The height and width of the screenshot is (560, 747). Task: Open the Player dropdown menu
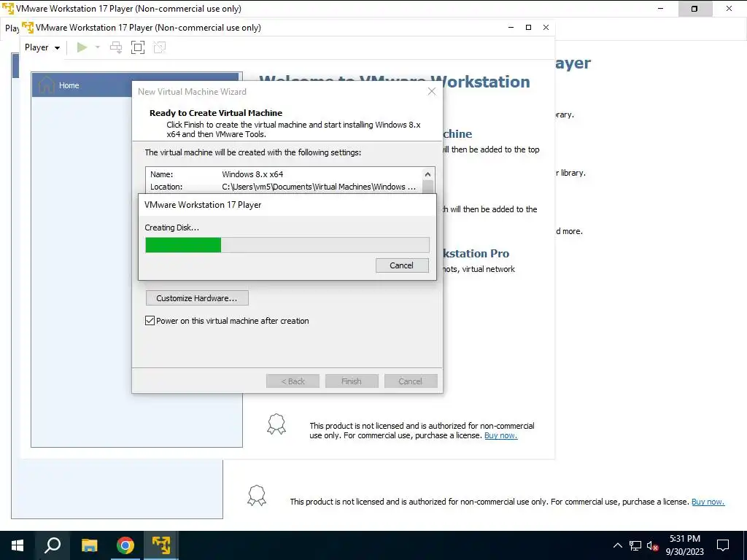[42, 47]
